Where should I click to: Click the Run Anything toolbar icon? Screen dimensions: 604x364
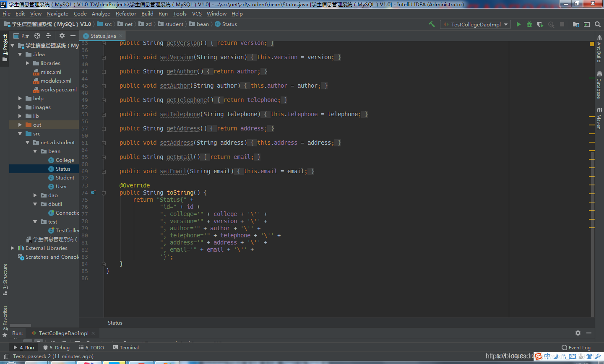click(x=587, y=24)
